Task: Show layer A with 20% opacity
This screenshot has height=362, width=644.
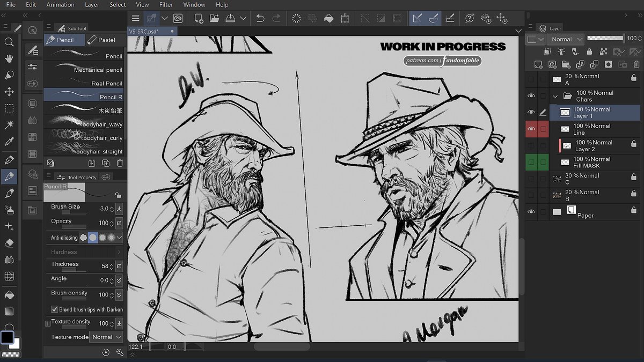Action: 531,79
